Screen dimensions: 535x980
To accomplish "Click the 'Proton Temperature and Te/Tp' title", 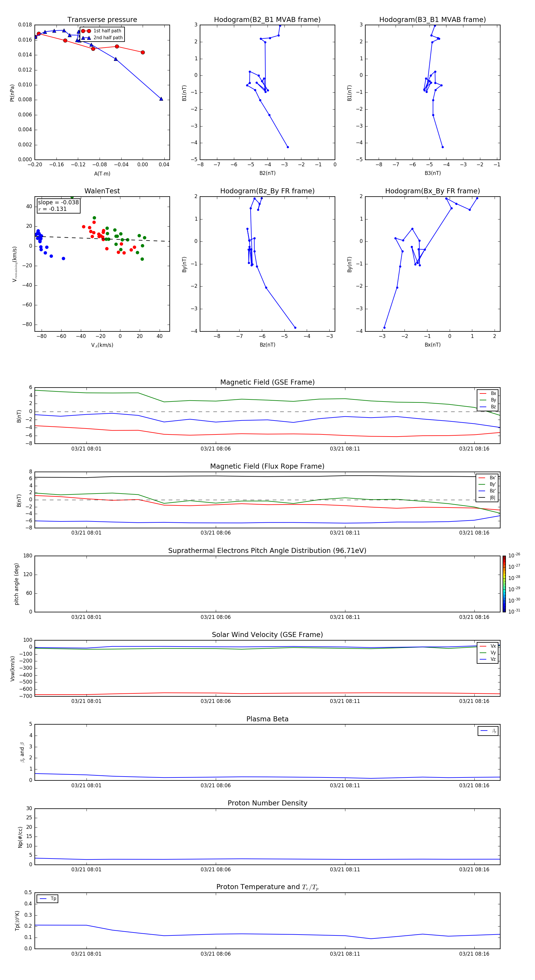I will coord(267,887).
